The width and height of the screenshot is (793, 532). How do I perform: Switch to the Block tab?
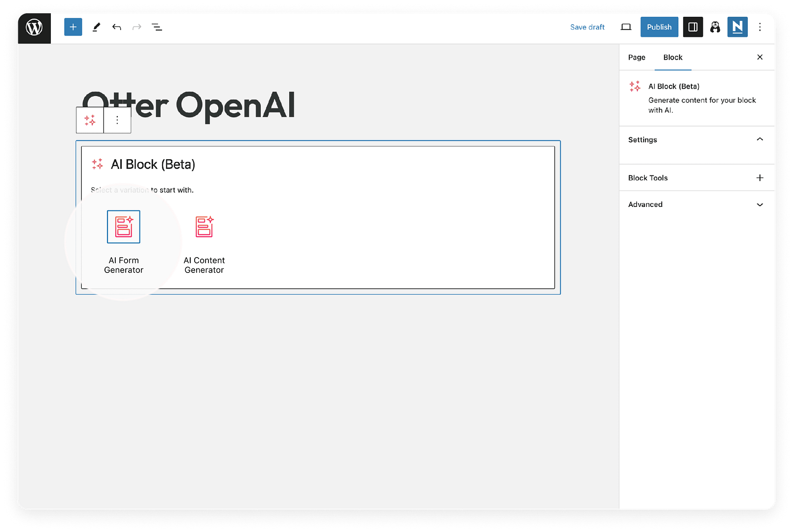(x=672, y=57)
